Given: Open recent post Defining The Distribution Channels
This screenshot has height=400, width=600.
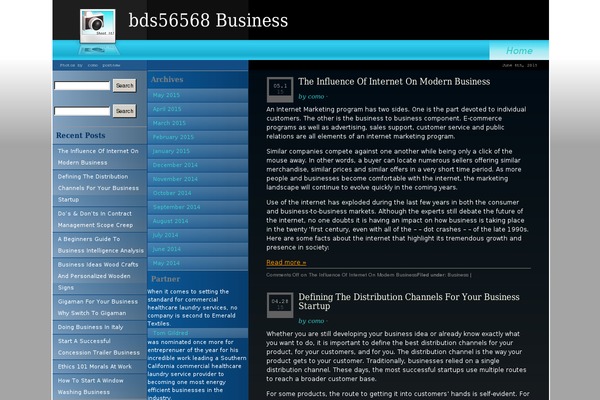Looking at the screenshot, I should [x=99, y=188].
